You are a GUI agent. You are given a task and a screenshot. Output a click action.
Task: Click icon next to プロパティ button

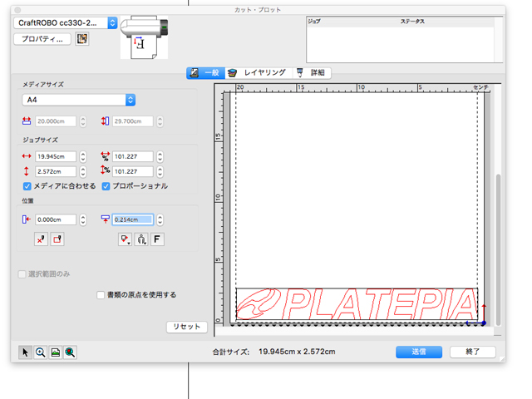point(81,39)
